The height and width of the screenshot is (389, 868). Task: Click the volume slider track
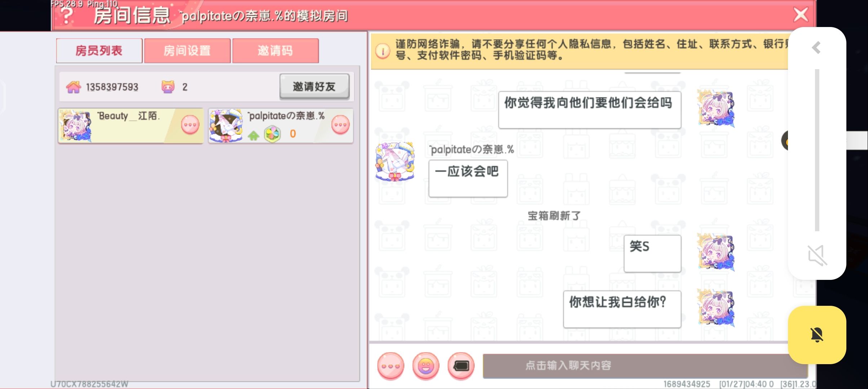click(817, 150)
